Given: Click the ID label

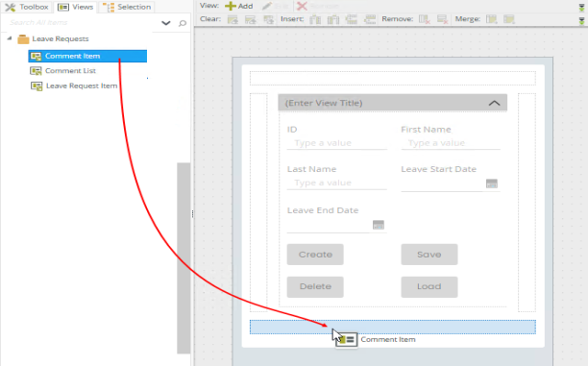Looking at the screenshot, I should (x=292, y=130).
